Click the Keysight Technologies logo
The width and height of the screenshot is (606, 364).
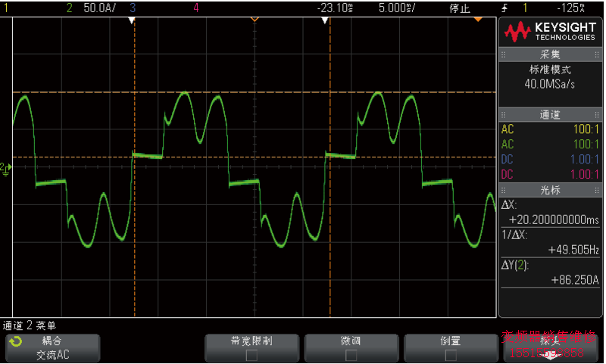click(551, 31)
